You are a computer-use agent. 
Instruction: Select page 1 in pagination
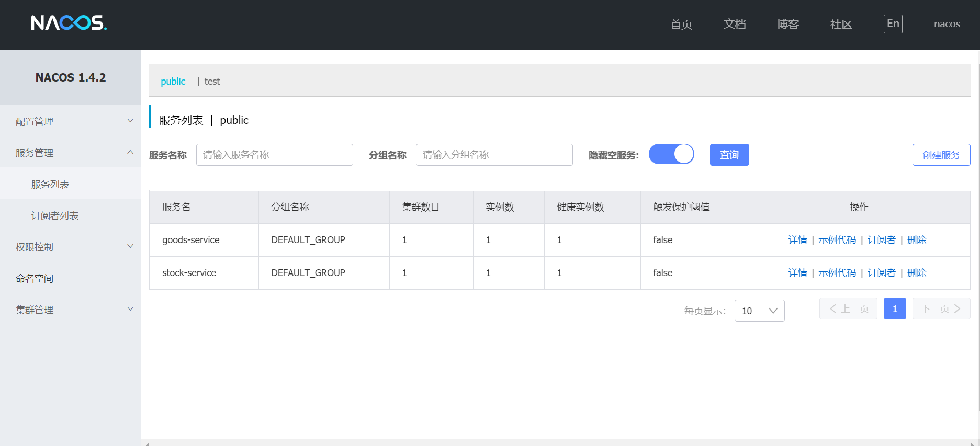[895, 308]
